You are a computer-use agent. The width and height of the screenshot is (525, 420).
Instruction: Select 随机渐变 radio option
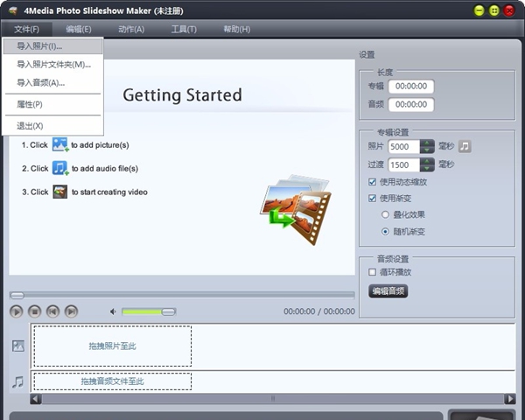pyautogui.click(x=385, y=231)
